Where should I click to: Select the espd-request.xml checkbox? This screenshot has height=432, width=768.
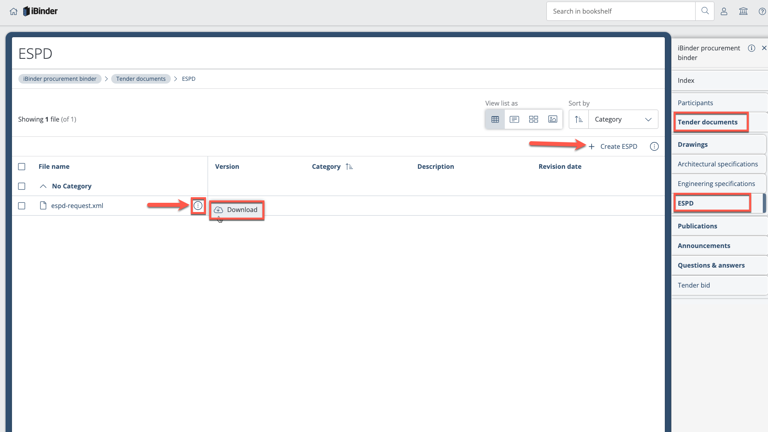pyautogui.click(x=22, y=206)
